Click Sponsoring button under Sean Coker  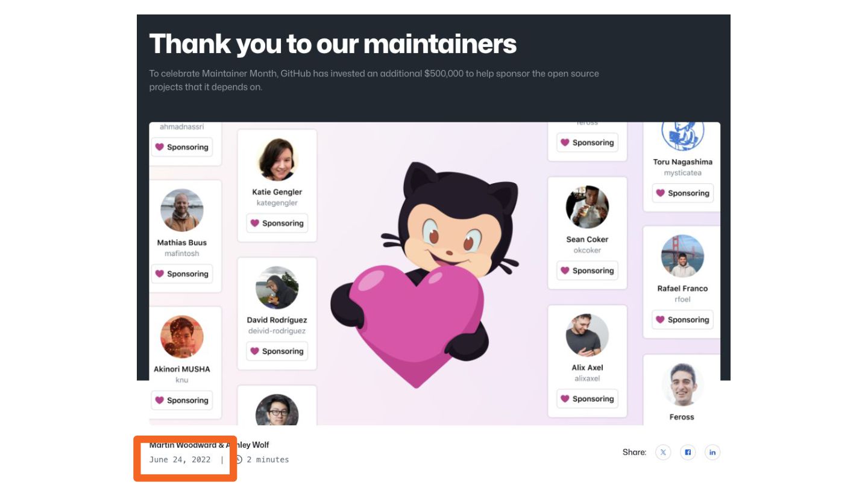click(x=587, y=271)
